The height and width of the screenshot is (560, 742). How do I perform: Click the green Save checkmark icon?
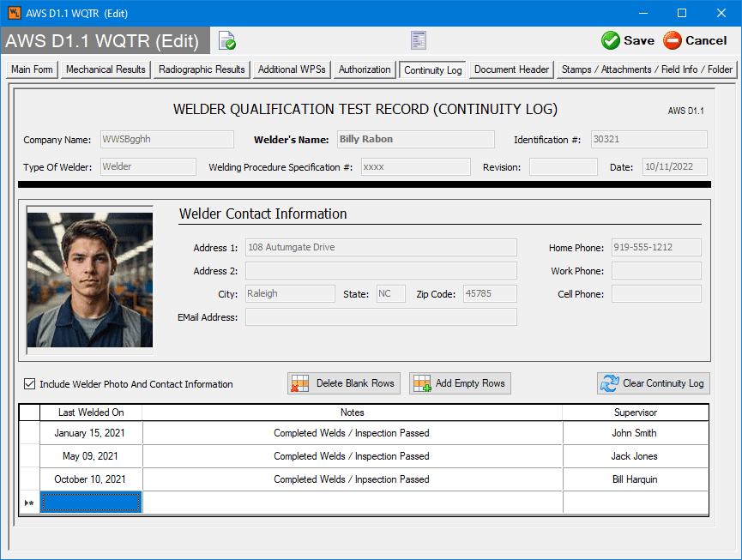611,40
